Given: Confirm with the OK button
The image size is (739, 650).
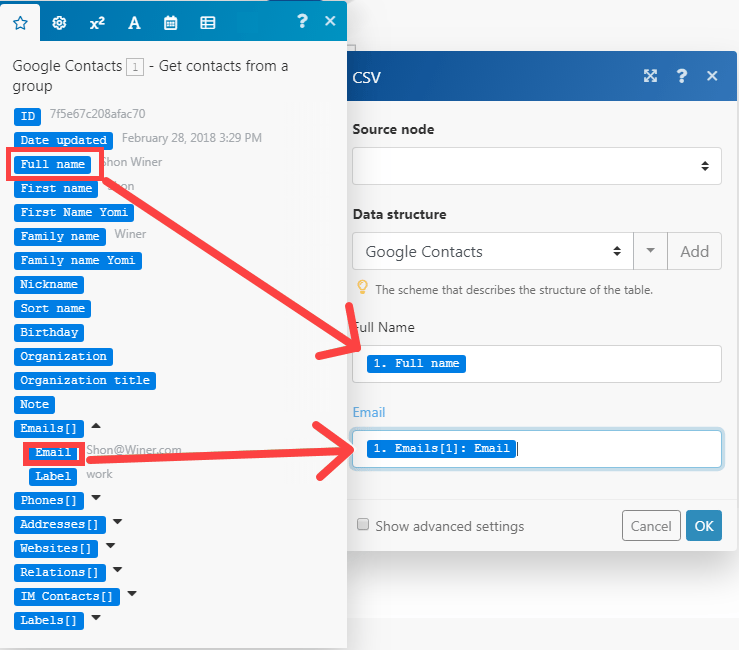Looking at the screenshot, I should pos(704,526).
